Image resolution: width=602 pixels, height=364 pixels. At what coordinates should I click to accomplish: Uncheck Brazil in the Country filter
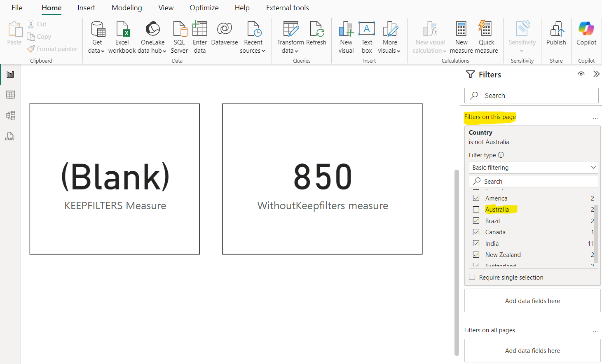point(476,221)
